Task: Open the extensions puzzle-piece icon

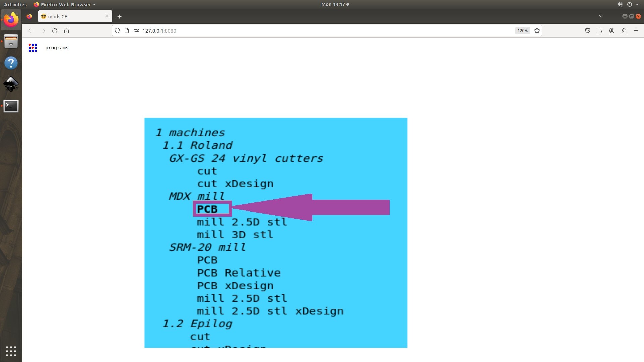Action: tap(624, 31)
